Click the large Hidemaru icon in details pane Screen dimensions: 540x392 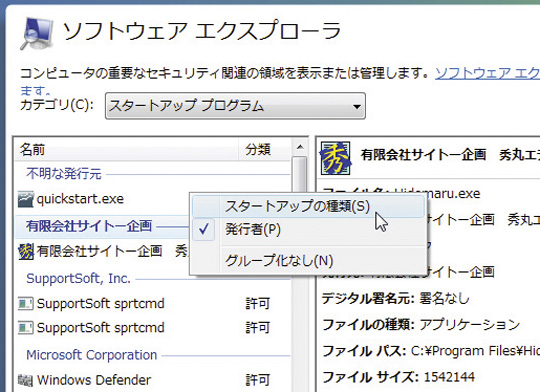336,158
